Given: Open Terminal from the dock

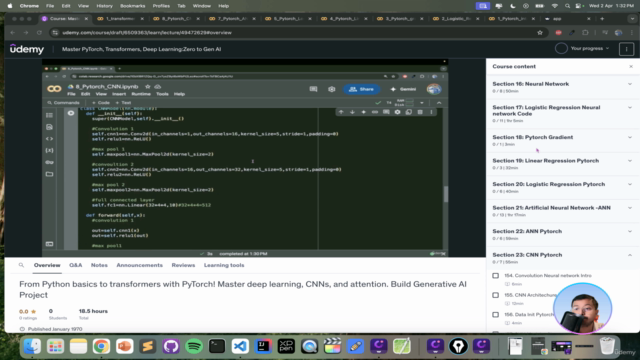Looking at the screenshot, I should click(217, 346).
